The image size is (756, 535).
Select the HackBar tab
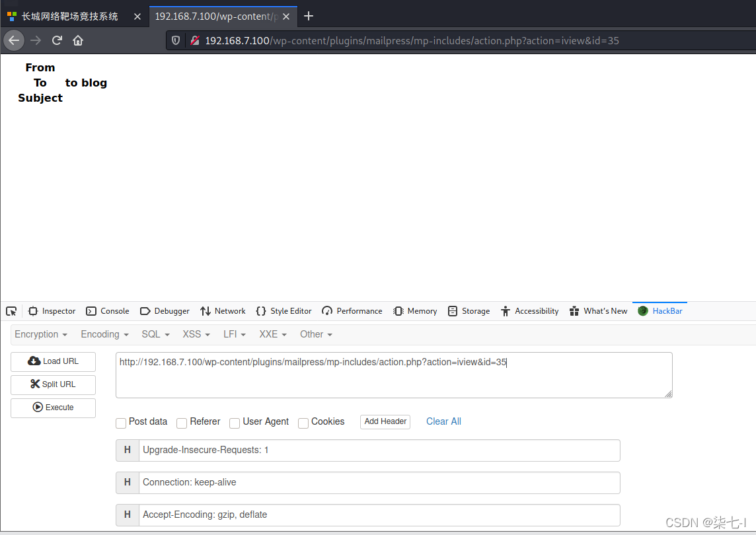pyautogui.click(x=660, y=311)
